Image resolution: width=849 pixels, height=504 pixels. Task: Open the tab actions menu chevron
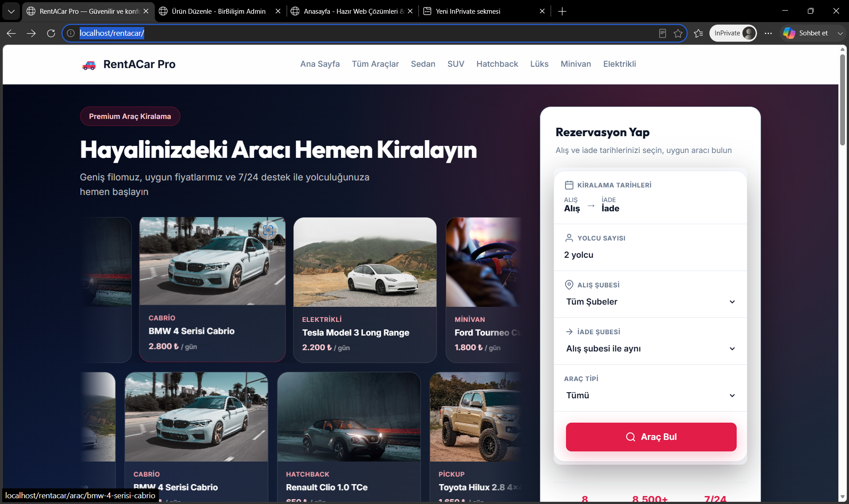pyautogui.click(x=11, y=11)
